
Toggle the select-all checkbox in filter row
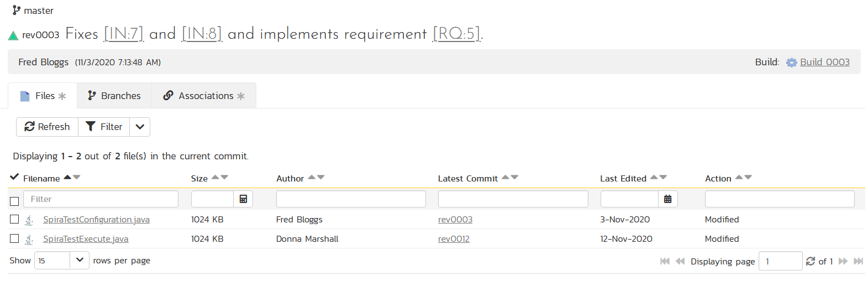[14, 201]
